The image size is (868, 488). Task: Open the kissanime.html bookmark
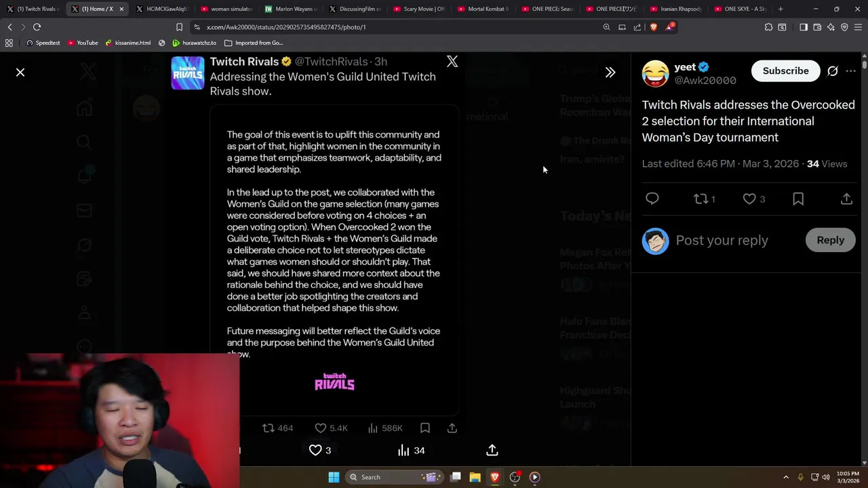128,43
